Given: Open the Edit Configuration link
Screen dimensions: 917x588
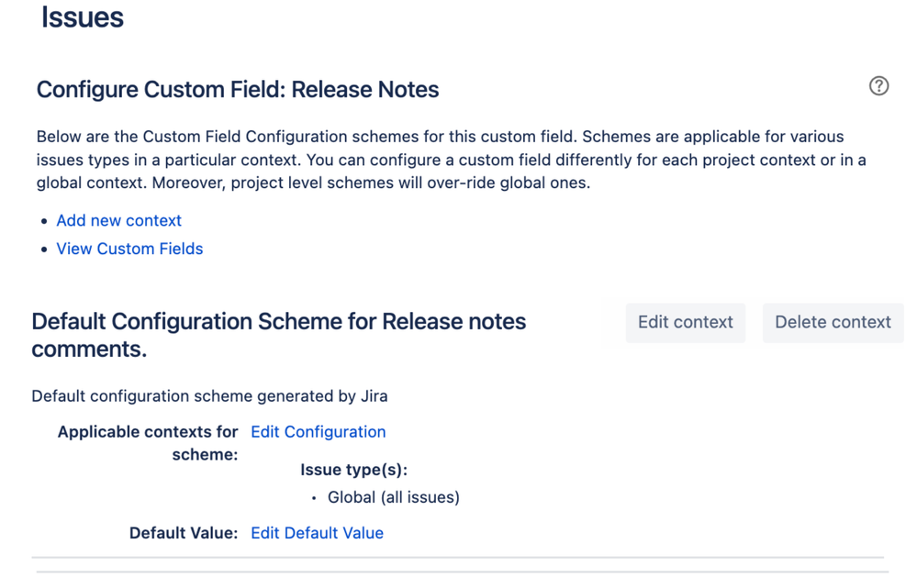Looking at the screenshot, I should (x=319, y=431).
